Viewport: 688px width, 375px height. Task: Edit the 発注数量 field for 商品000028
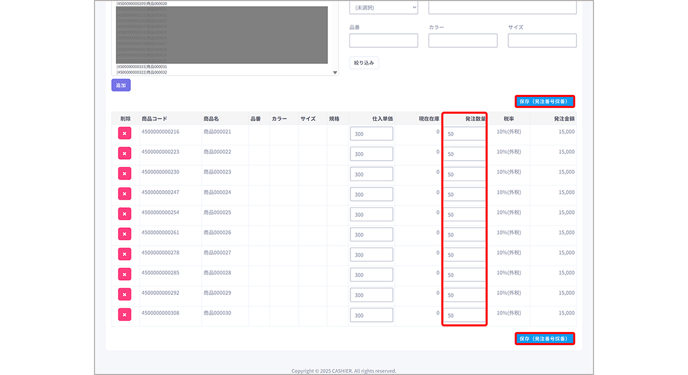tap(464, 275)
